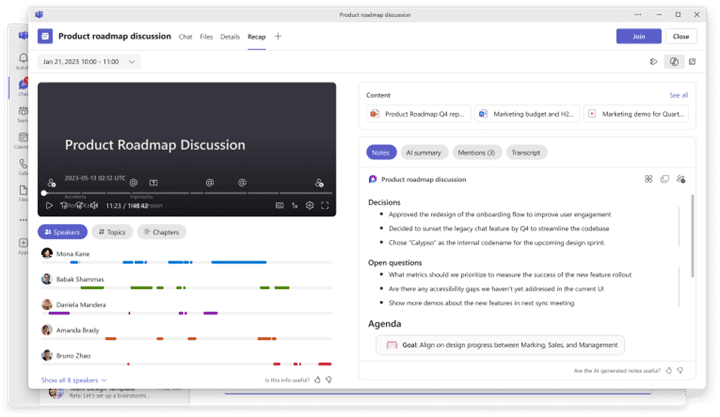This screenshot has height=417, width=720.
Task: Open the meeting date dropdown
Action: [x=89, y=62]
